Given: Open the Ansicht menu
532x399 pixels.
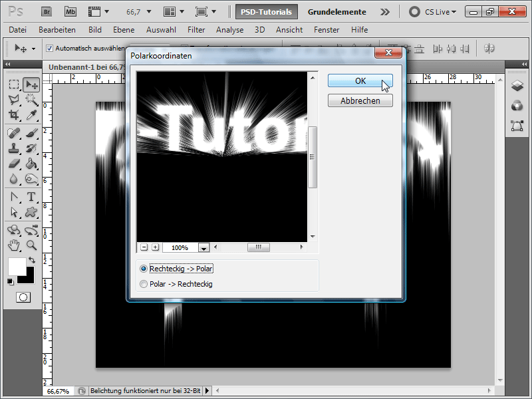Looking at the screenshot, I should (289, 30).
